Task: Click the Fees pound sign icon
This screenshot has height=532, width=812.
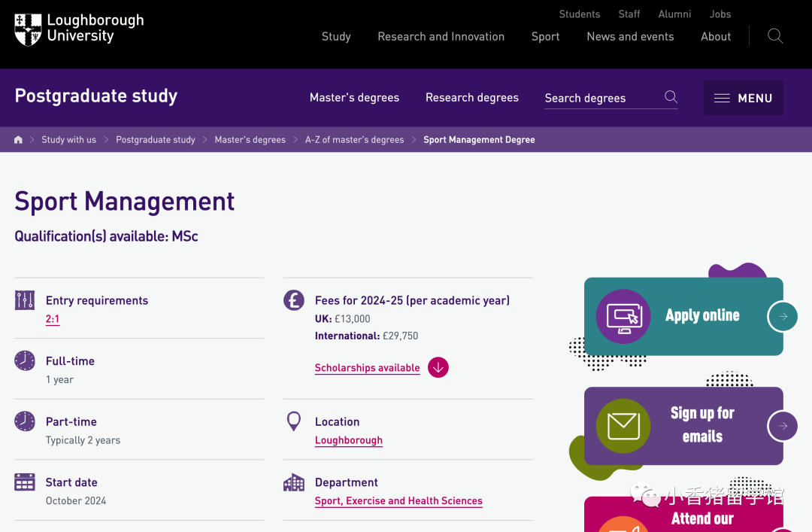Action: coord(294,300)
